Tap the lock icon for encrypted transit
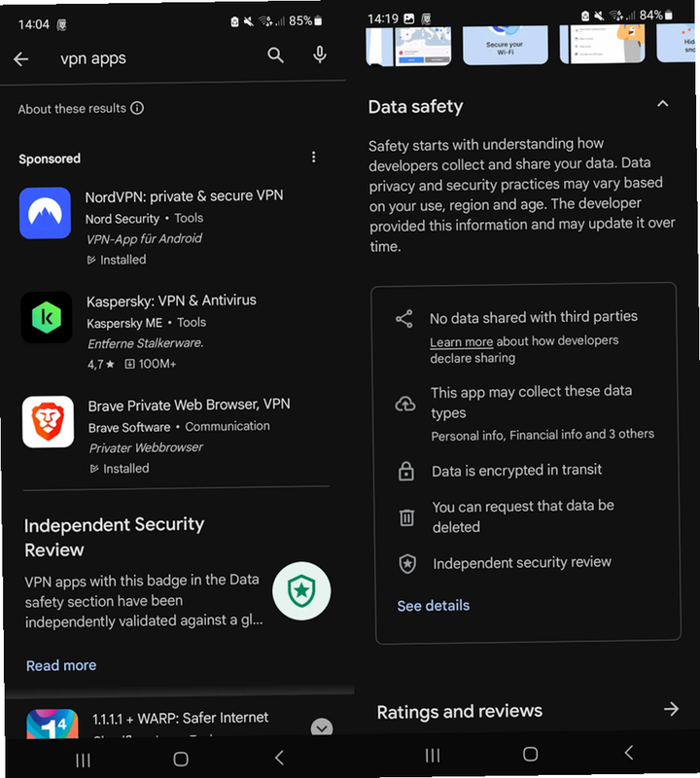This screenshot has width=700, height=778. pyautogui.click(x=406, y=471)
